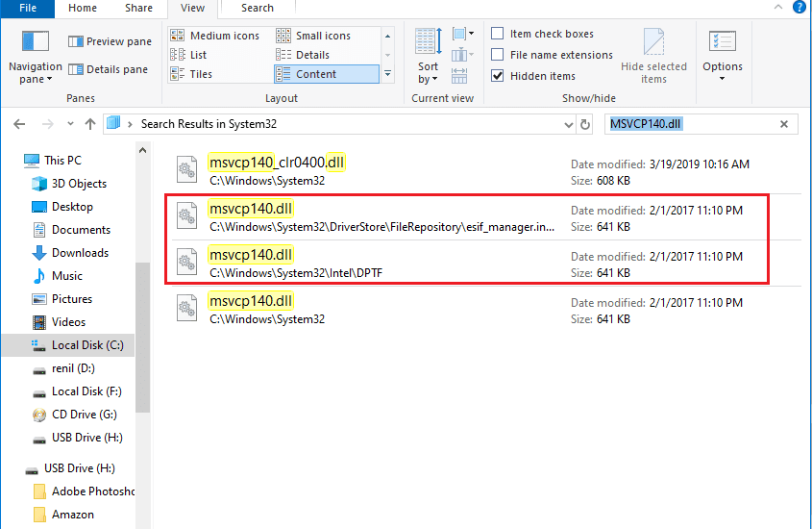Expand the Options dropdown arrow
This screenshot has height=529, width=812.
pyautogui.click(x=723, y=79)
